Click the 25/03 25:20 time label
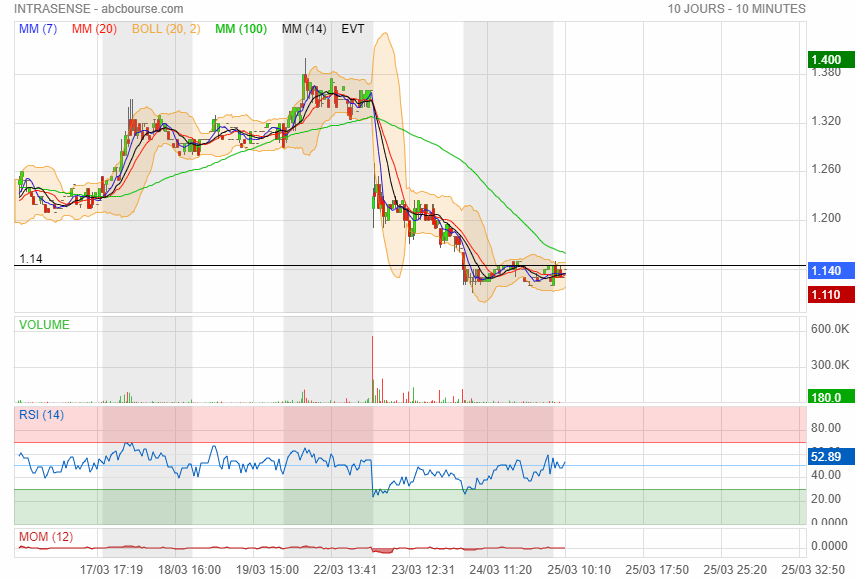Image resolution: width=855 pixels, height=580 pixels. [735, 570]
